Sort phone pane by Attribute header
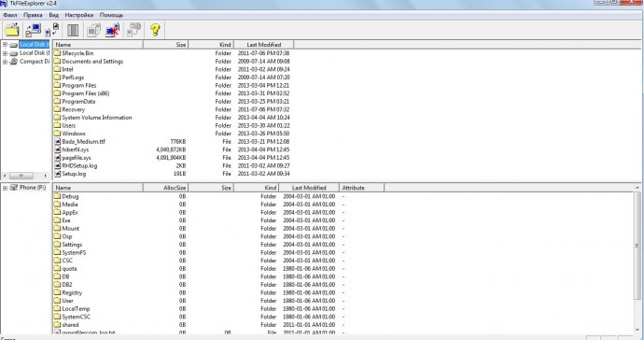Screen dimensions: 644x340 coord(362,188)
